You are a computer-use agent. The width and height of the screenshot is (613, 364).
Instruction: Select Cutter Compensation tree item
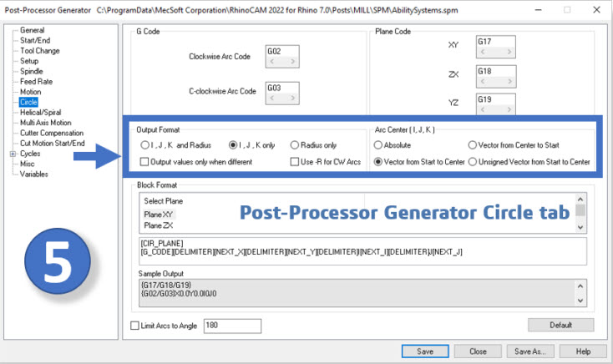pyautogui.click(x=52, y=133)
